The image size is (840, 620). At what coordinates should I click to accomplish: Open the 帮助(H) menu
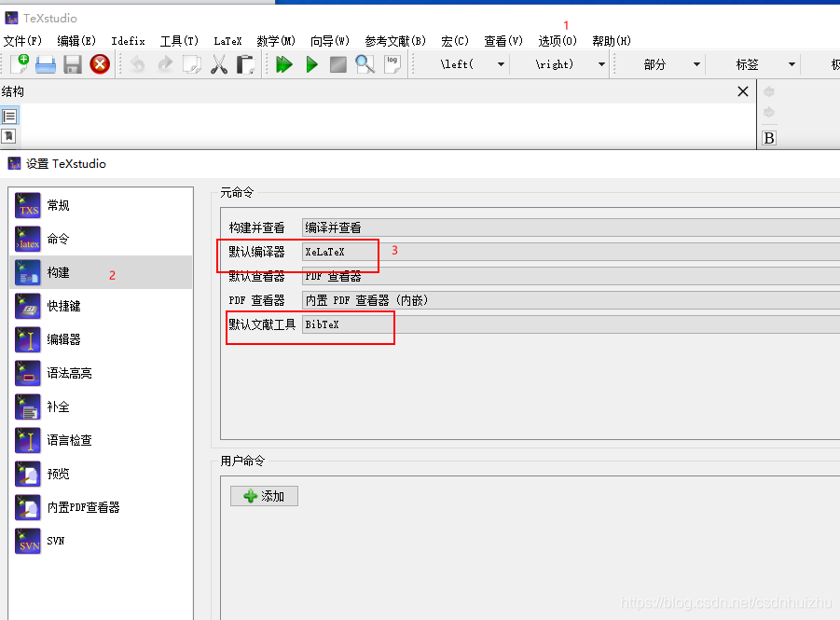pyautogui.click(x=612, y=41)
